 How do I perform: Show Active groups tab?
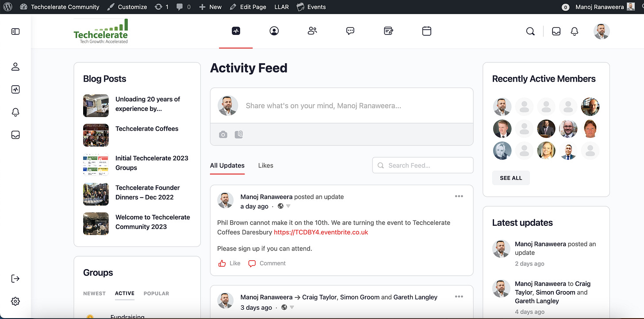(125, 293)
